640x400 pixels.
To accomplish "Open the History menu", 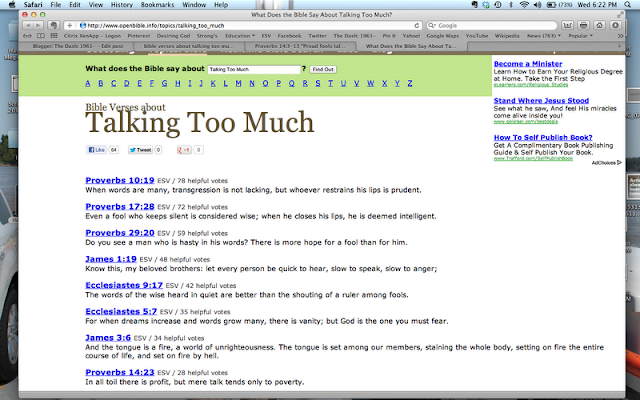I will point(122,4).
